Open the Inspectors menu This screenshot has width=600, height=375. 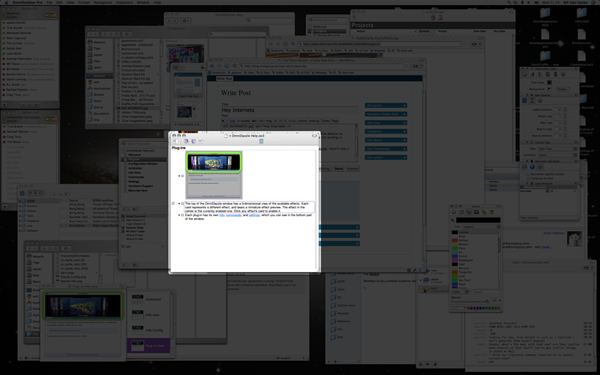pyautogui.click(x=124, y=2)
